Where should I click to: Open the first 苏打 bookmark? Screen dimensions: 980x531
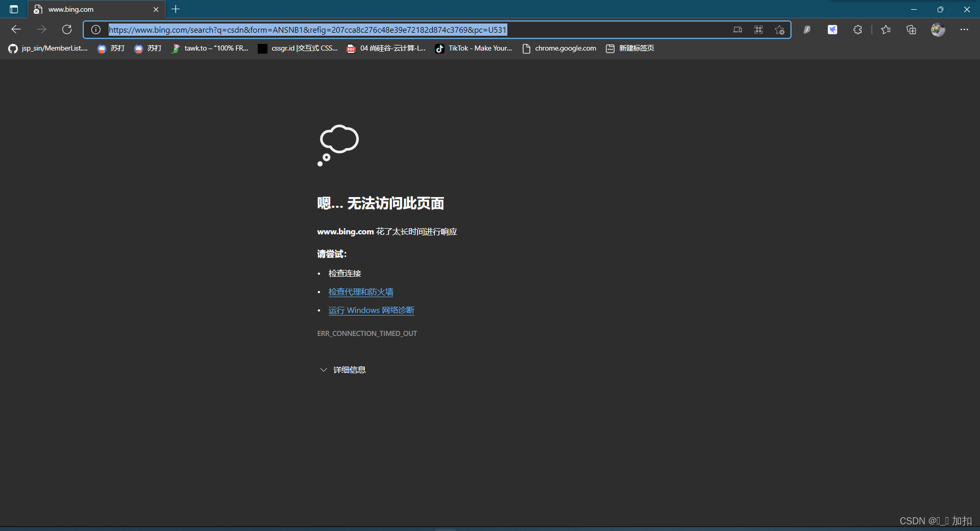click(x=111, y=48)
